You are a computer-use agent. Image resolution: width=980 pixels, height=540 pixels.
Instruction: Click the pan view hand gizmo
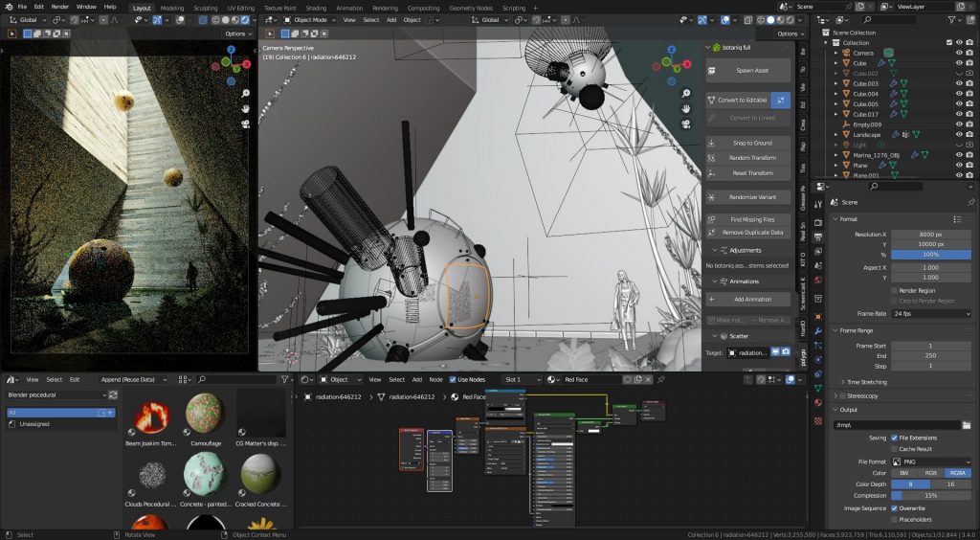click(x=685, y=109)
